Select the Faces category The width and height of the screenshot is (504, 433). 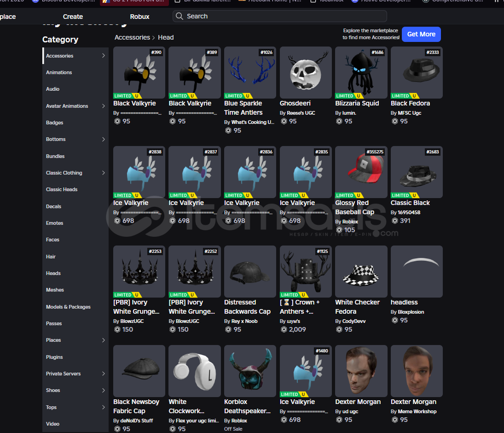75,240
